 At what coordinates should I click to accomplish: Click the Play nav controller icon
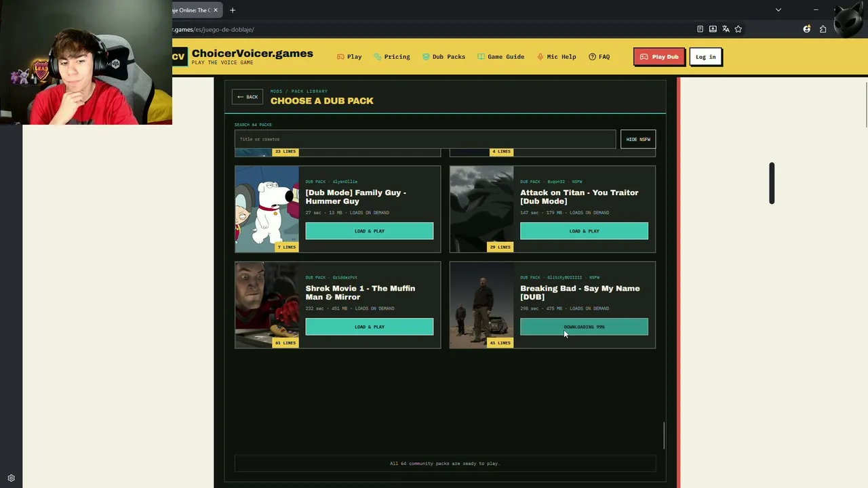tap(340, 57)
